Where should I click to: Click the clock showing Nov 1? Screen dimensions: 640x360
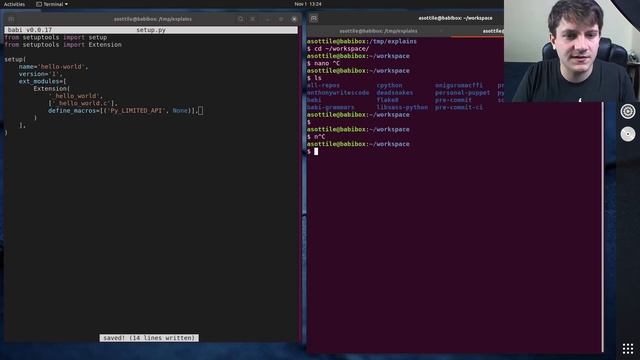coord(308,4)
